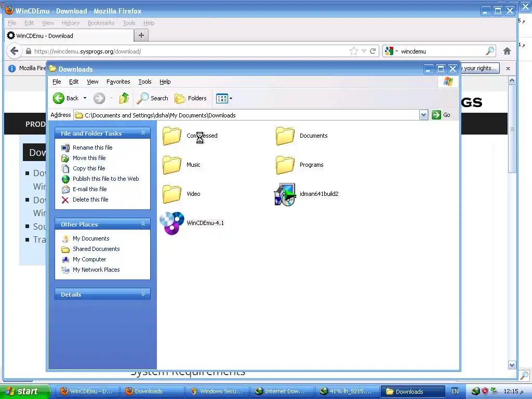Toggle the Folders pane button
Viewport: 532px width, 399px height.
(191, 98)
